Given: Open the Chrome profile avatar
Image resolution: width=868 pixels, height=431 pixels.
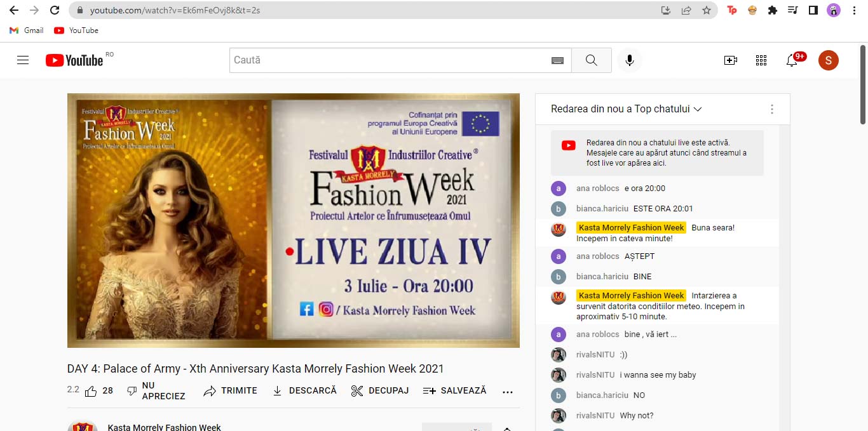Looking at the screenshot, I should point(833,10).
